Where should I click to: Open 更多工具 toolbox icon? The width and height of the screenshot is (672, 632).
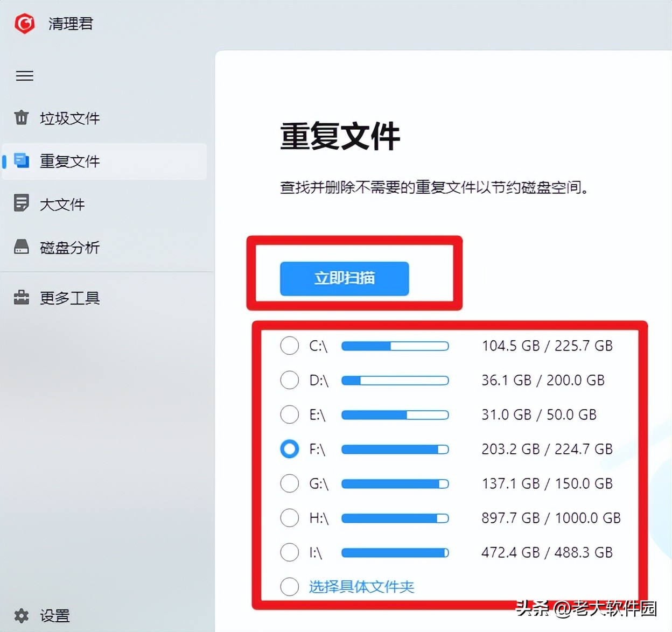(x=21, y=298)
